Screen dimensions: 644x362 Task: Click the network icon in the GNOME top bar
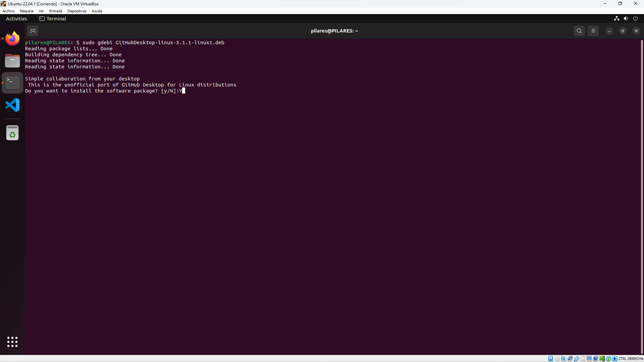[616, 18]
